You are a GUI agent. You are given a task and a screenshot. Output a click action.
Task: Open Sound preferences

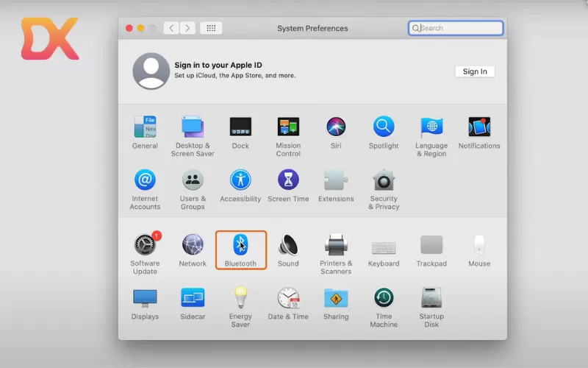288,245
